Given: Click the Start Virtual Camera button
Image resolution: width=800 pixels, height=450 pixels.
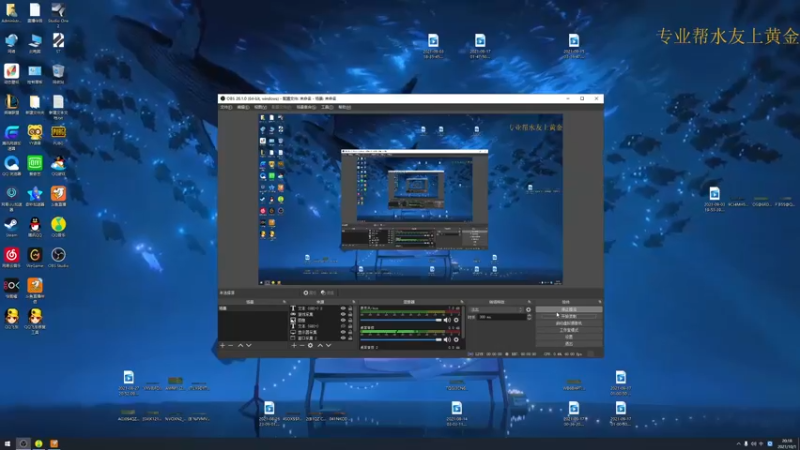Looking at the screenshot, I should pyautogui.click(x=568, y=323).
